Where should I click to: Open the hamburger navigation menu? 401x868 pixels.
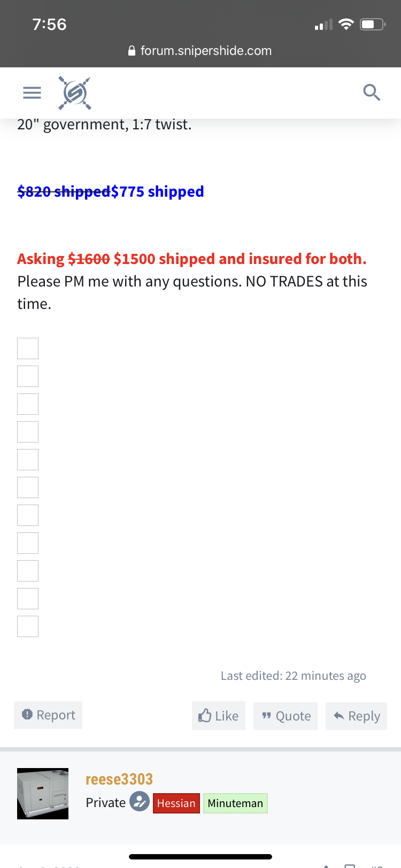click(x=32, y=92)
